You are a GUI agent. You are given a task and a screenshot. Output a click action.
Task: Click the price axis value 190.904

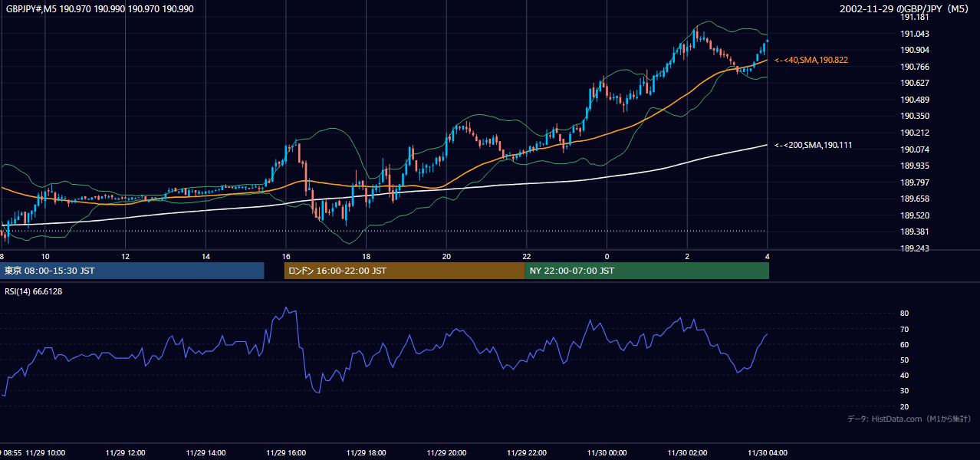click(x=915, y=50)
